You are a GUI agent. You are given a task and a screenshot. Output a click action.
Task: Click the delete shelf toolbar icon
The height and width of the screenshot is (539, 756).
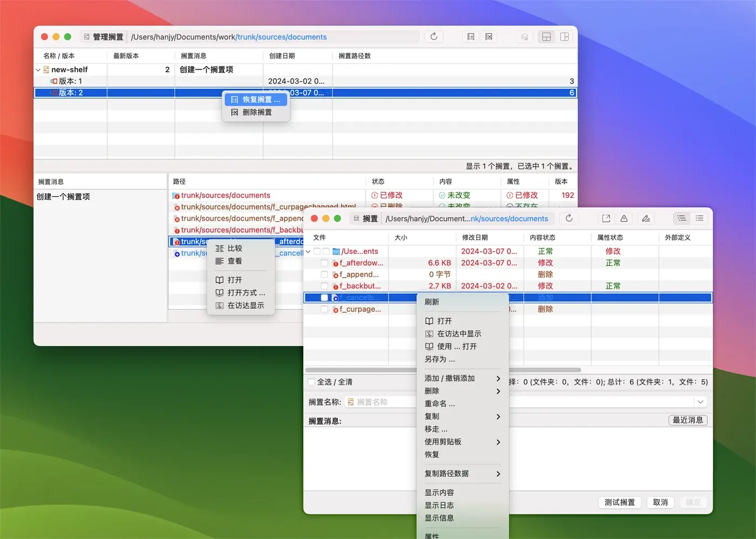489,36
